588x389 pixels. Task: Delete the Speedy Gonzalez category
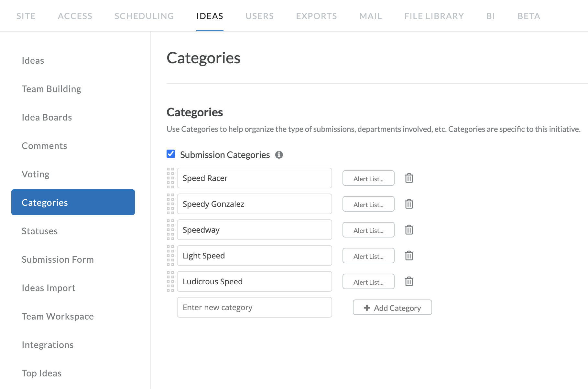[x=409, y=204]
